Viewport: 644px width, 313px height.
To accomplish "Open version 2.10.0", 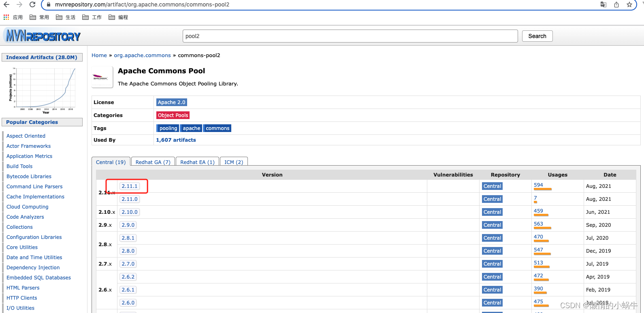I will [130, 212].
